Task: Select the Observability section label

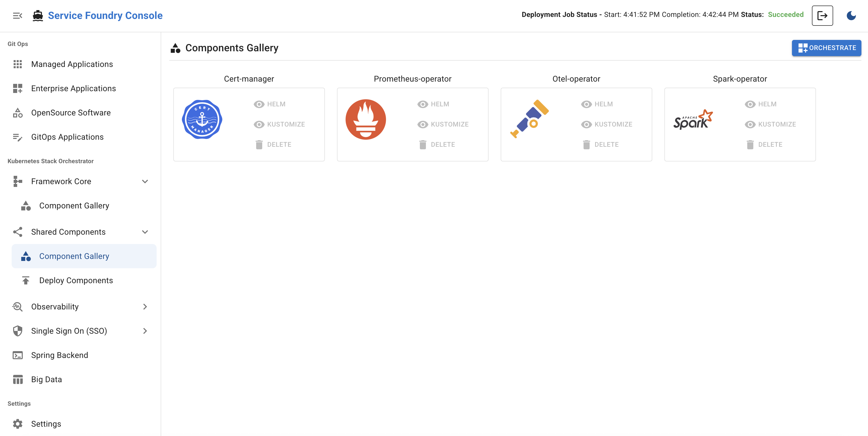Action: [55, 307]
